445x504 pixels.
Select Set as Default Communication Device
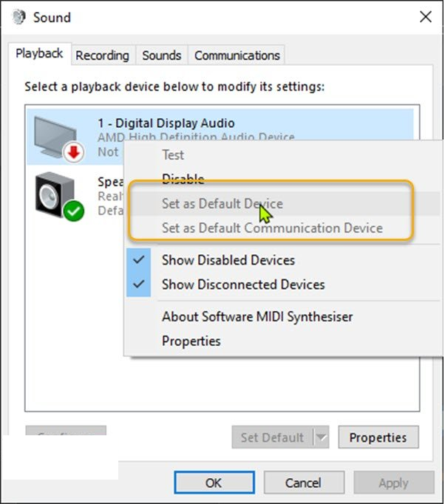pyautogui.click(x=272, y=228)
